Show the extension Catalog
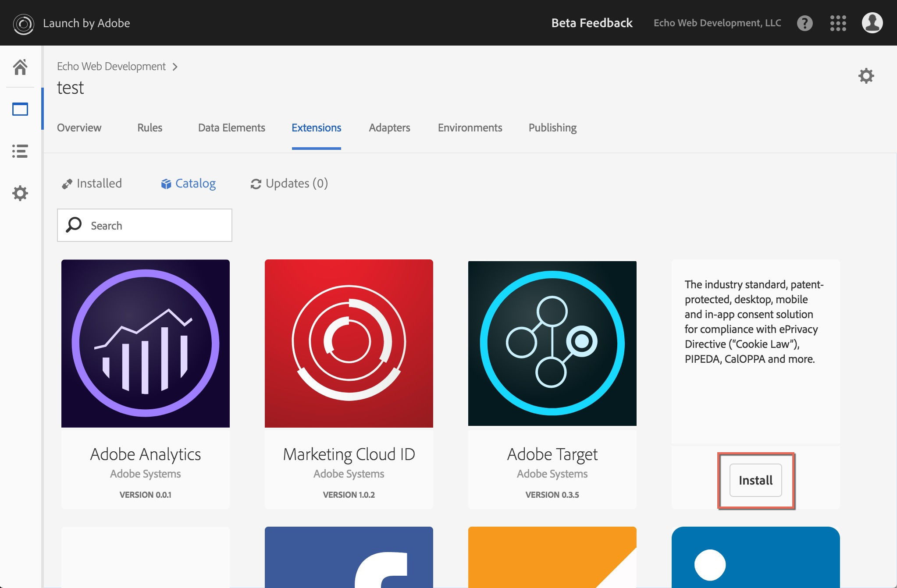 click(189, 184)
